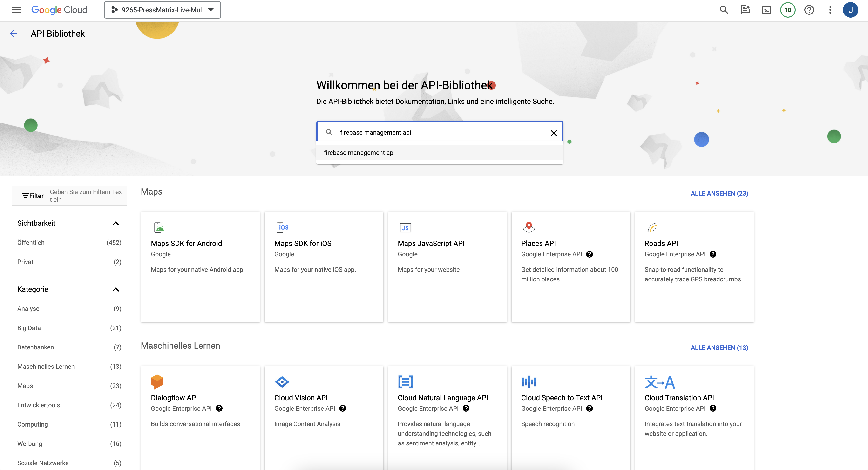Open Maps SDK for Android card title
This screenshot has width=868, height=470.
coord(186,243)
